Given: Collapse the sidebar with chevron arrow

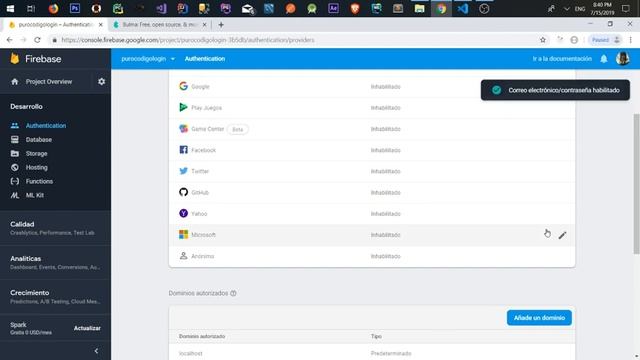Looking at the screenshot, I should 96,351.
